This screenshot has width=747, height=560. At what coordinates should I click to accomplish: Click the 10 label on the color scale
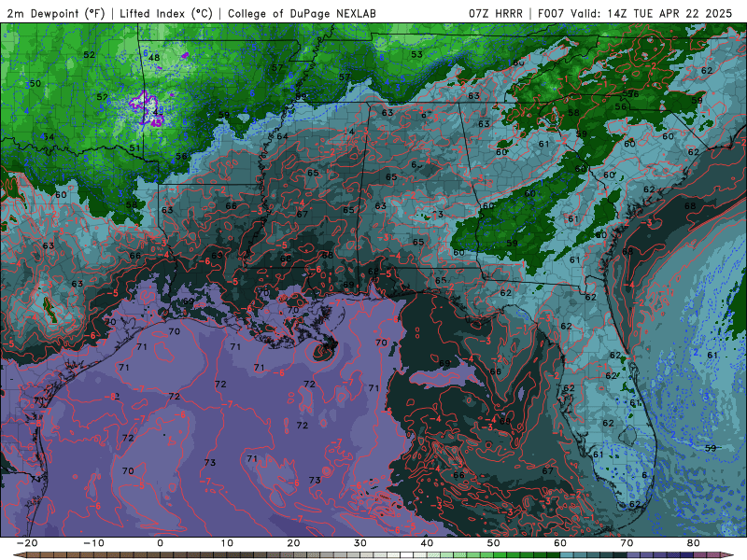[227, 543]
